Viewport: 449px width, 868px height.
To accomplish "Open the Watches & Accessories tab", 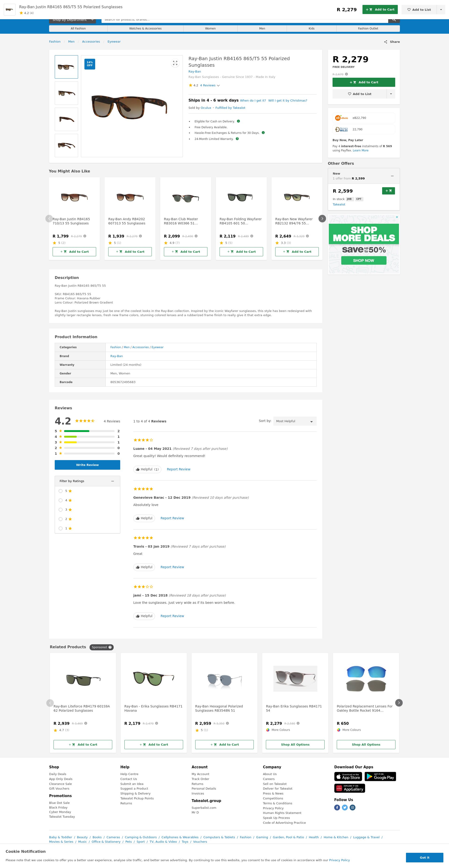I will click(x=145, y=29).
